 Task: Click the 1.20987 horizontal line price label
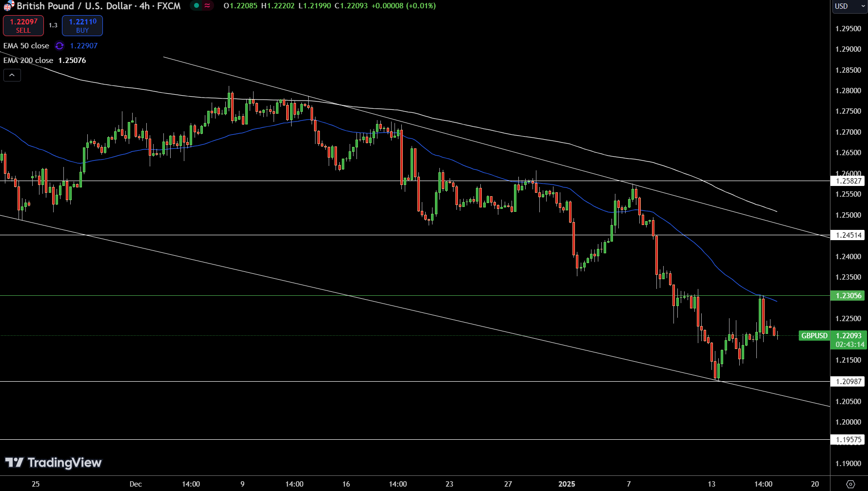tap(848, 382)
